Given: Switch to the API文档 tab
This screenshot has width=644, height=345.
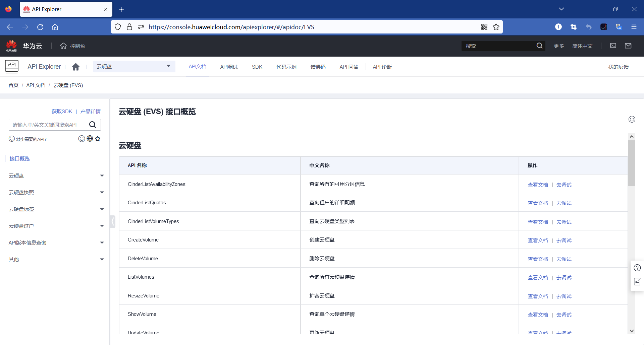Looking at the screenshot, I should (x=198, y=67).
